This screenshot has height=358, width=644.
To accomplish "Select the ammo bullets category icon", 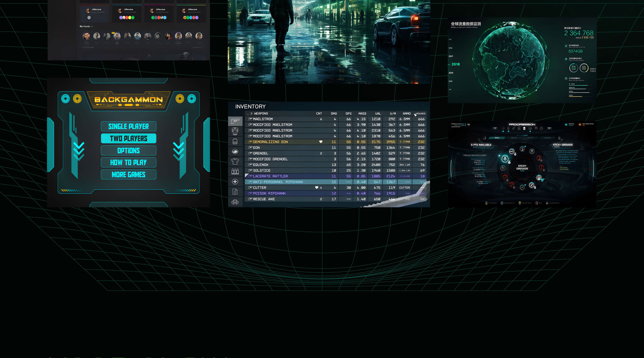I will pyautogui.click(x=235, y=172).
